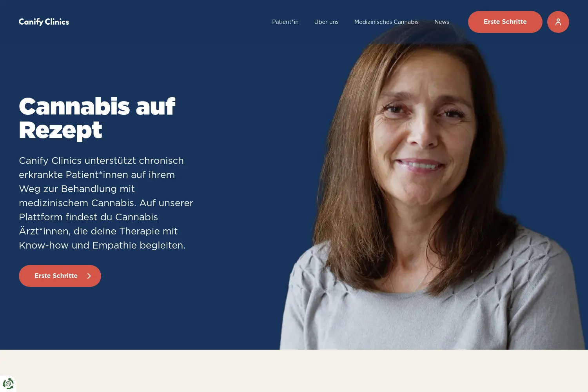Open the user account profile icon
The height and width of the screenshot is (392, 588).
click(558, 22)
